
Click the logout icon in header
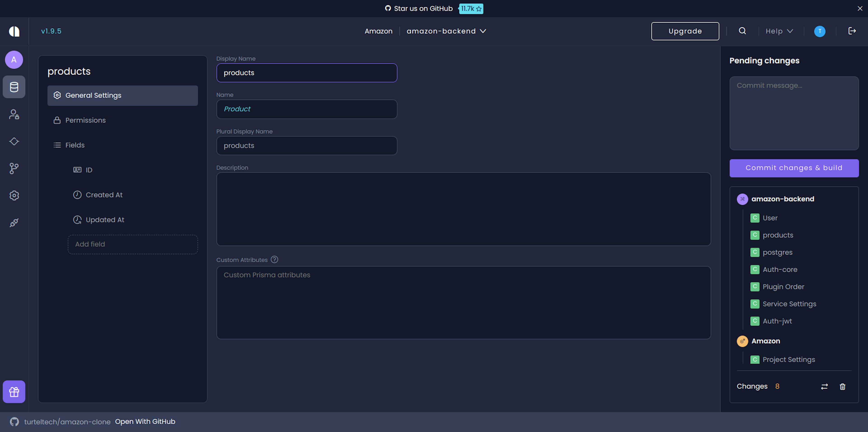(852, 31)
